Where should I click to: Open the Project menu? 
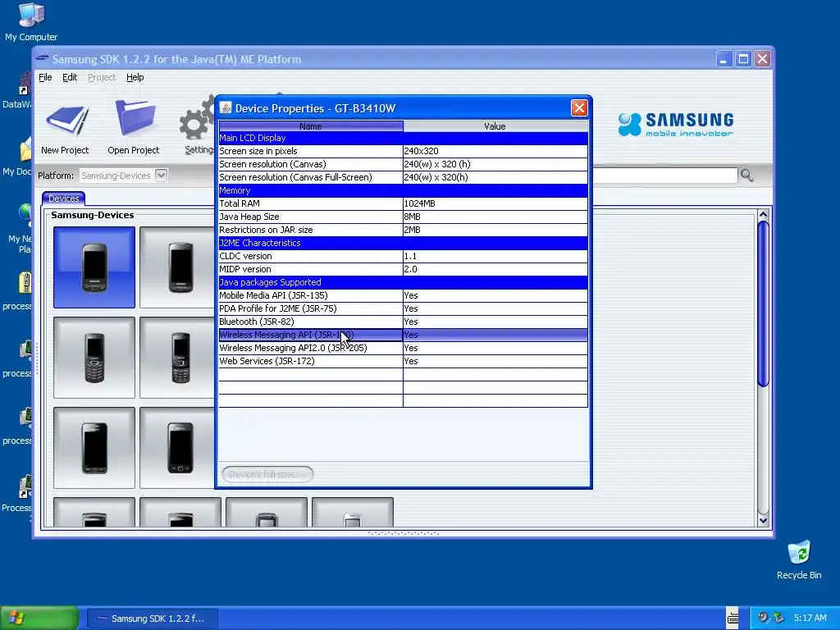[101, 77]
